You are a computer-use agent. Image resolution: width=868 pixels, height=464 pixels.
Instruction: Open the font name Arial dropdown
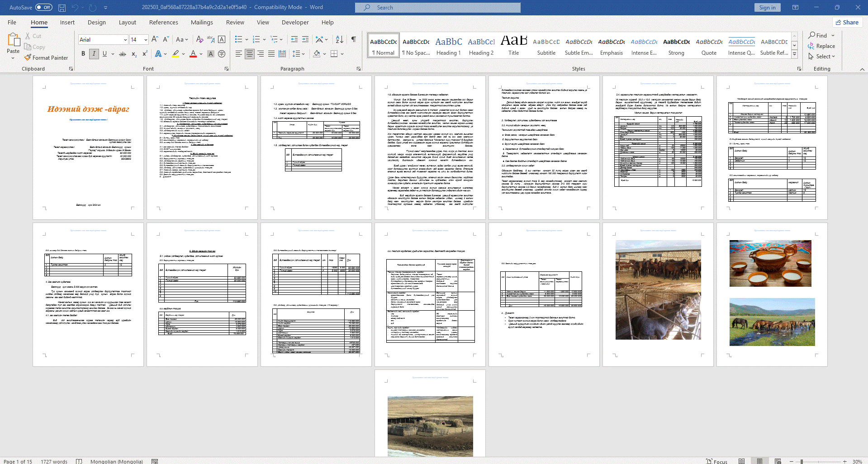click(x=125, y=40)
